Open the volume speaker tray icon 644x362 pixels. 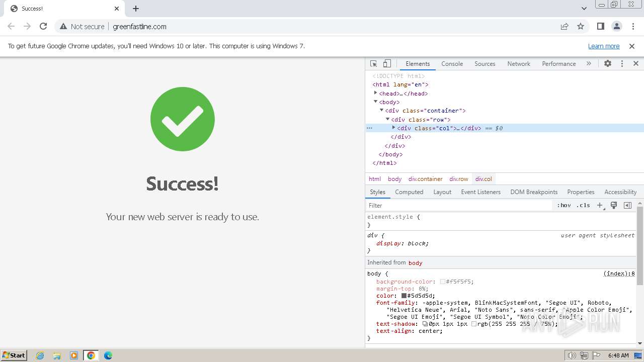click(572, 355)
